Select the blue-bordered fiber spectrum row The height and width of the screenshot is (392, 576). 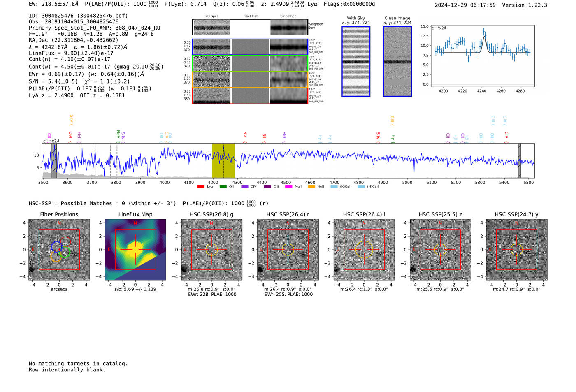click(250, 47)
